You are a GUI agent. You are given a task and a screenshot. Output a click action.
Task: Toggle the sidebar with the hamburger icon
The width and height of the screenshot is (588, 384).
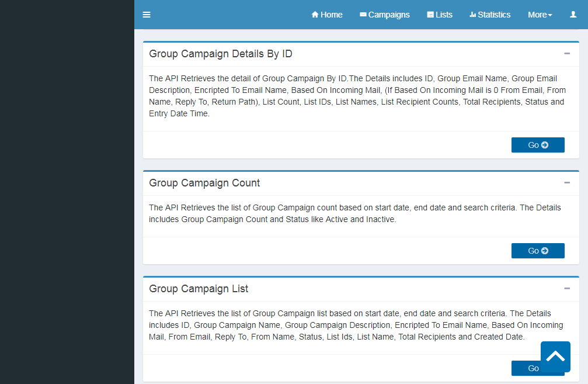pyautogui.click(x=147, y=15)
